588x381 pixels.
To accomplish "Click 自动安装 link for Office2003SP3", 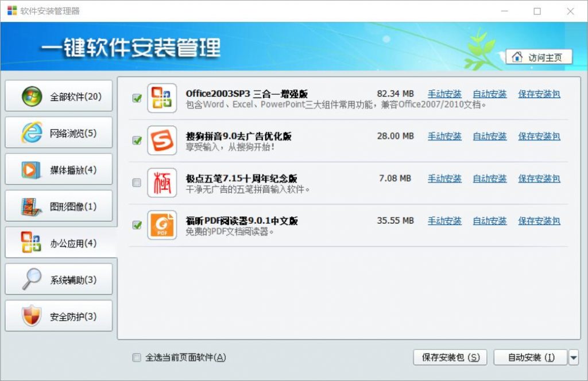I will click(490, 94).
